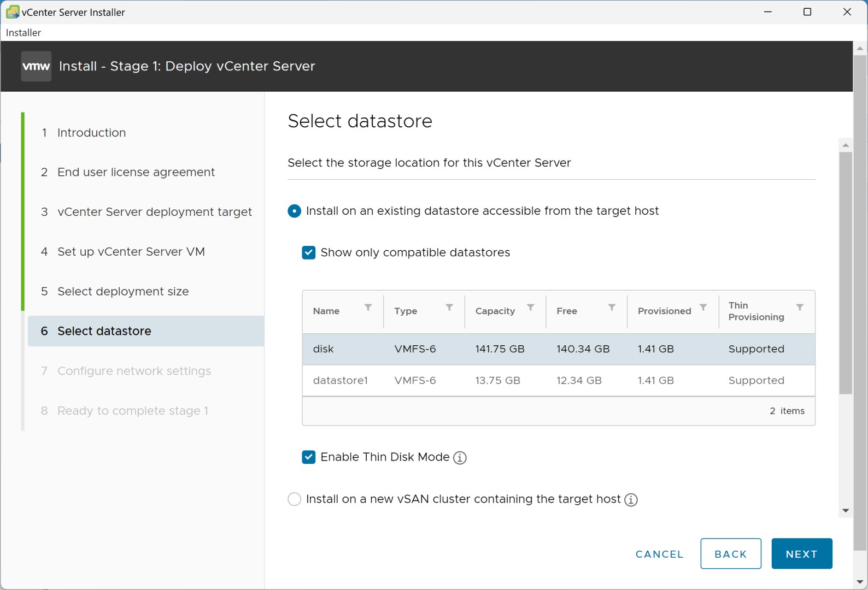
Task: Click inner scrollbar up arrow
Action: [846, 145]
